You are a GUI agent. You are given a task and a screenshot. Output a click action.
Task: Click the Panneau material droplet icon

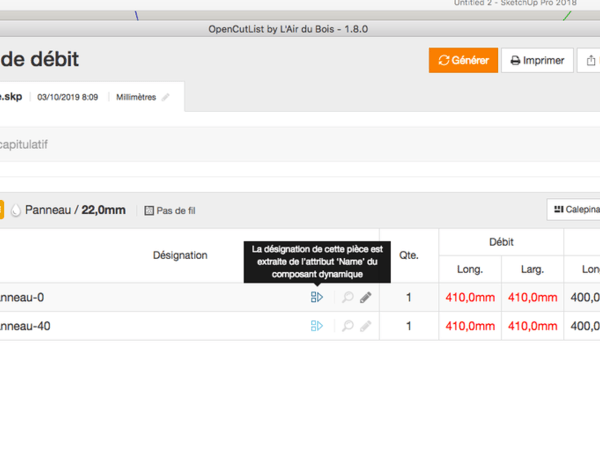pos(15,210)
